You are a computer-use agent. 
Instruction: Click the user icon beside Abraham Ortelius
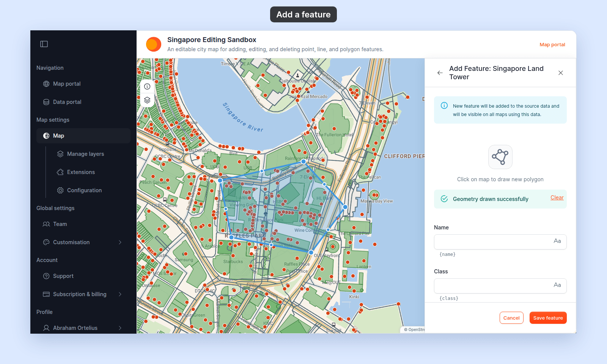coord(46,328)
